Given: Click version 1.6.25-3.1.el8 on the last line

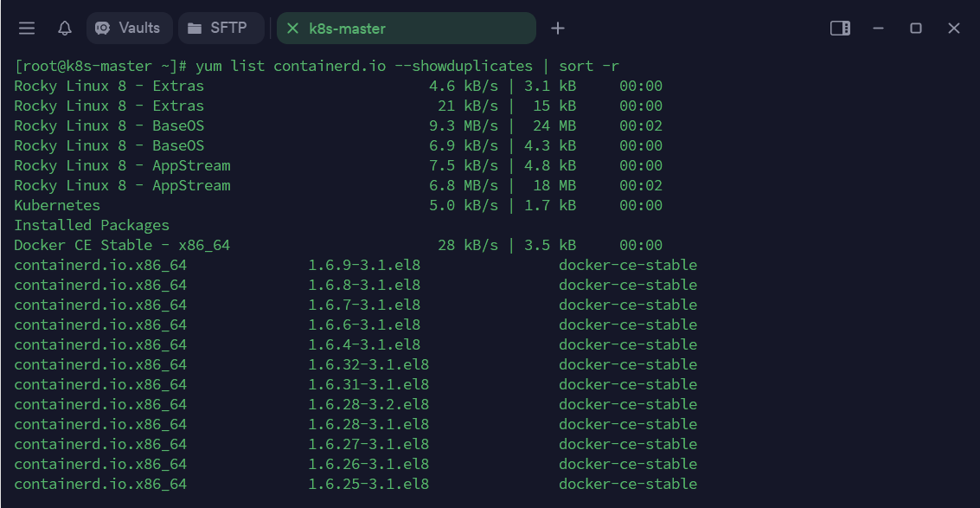Looking at the screenshot, I should 368,484.
